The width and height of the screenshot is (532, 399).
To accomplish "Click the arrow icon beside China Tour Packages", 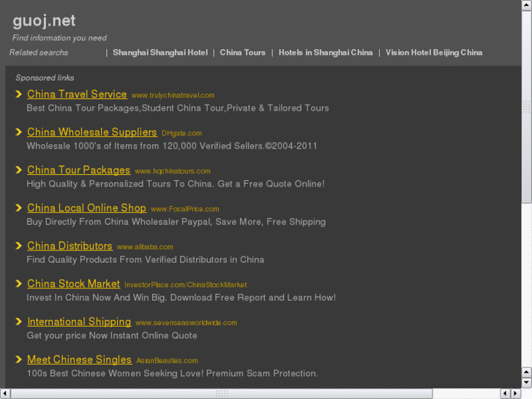I will pyautogui.click(x=19, y=170).
